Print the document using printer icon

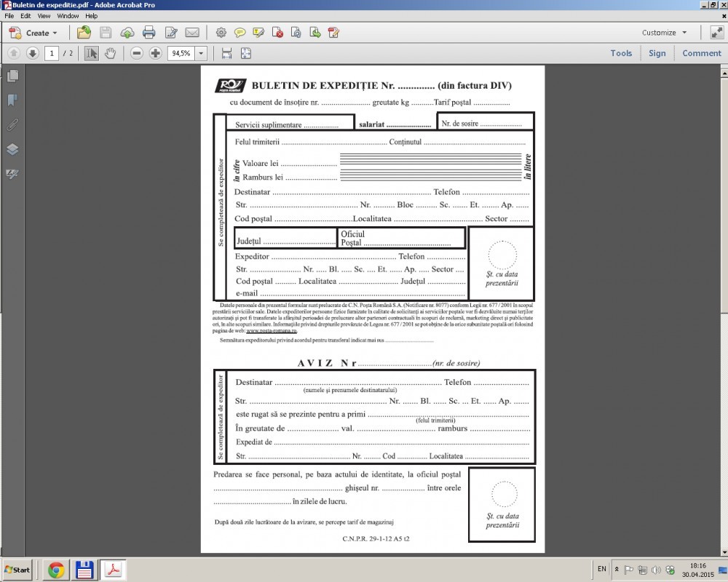[x=149, y=33]
